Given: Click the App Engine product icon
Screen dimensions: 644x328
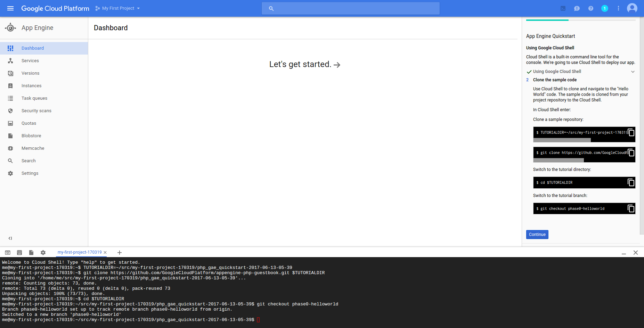Looking at the screenshot, I should [x=10, y=28].
